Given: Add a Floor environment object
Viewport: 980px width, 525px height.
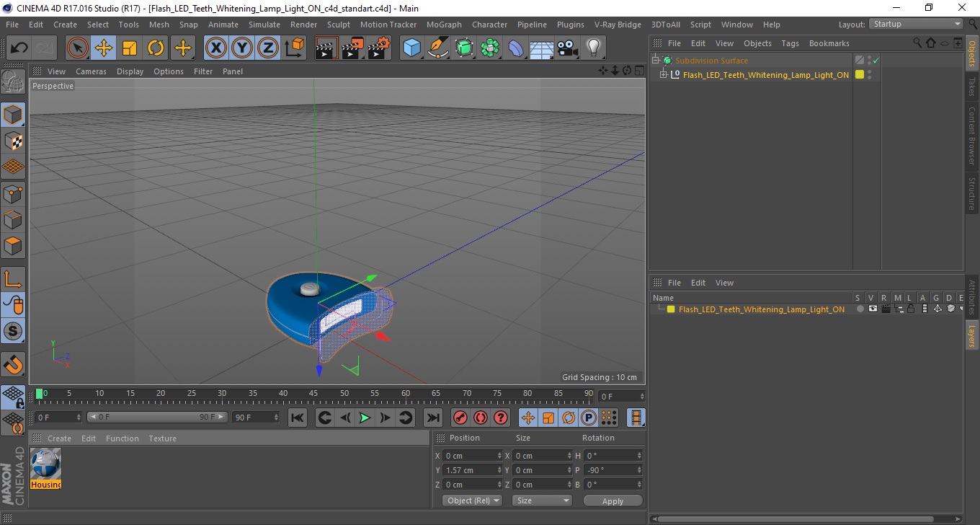Looking at the screenshot, I should click(x=542, y=48).
